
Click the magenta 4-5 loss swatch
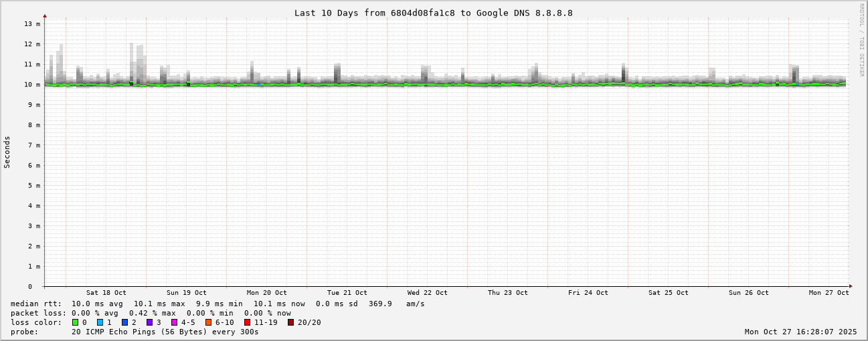click(174, 322)
